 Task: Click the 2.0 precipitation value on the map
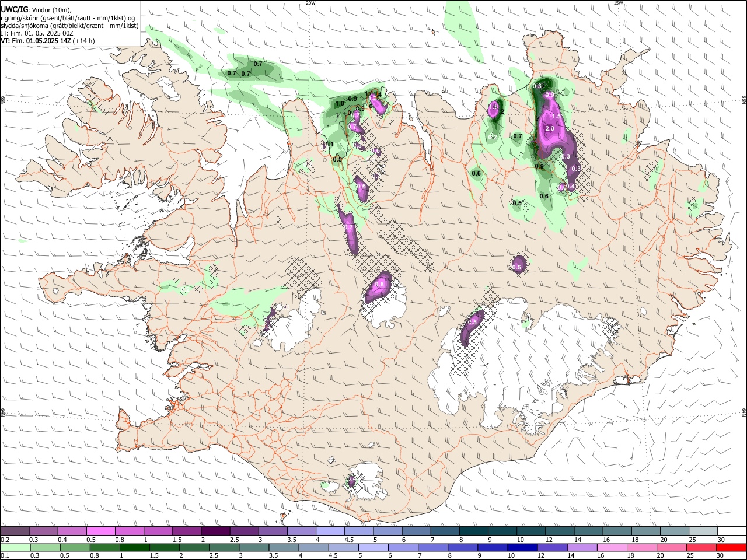point(549,128)
